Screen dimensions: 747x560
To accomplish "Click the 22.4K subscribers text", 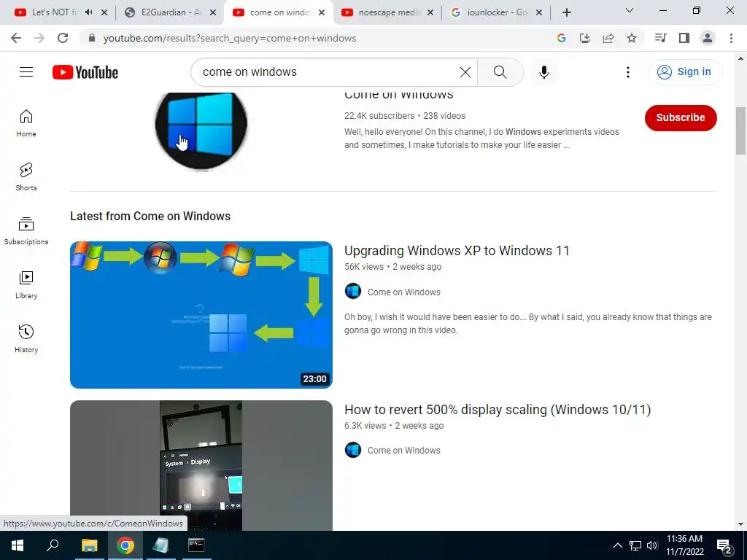I will (379, 116).
